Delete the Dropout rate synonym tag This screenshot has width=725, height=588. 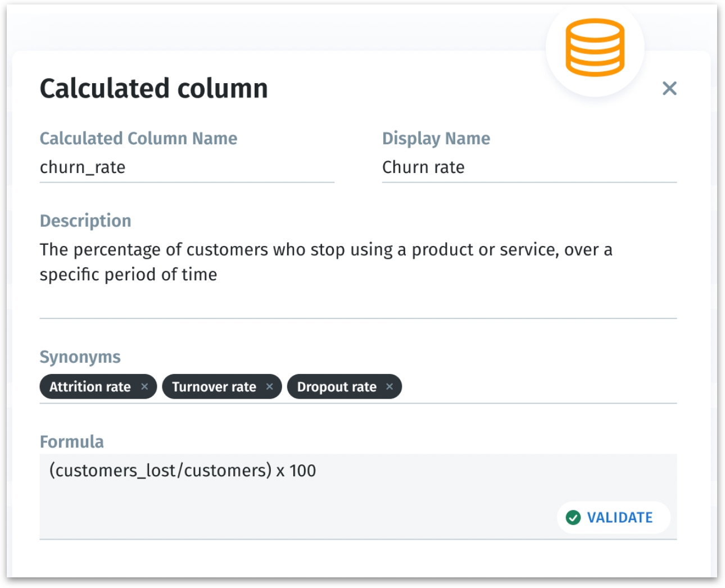389,386
